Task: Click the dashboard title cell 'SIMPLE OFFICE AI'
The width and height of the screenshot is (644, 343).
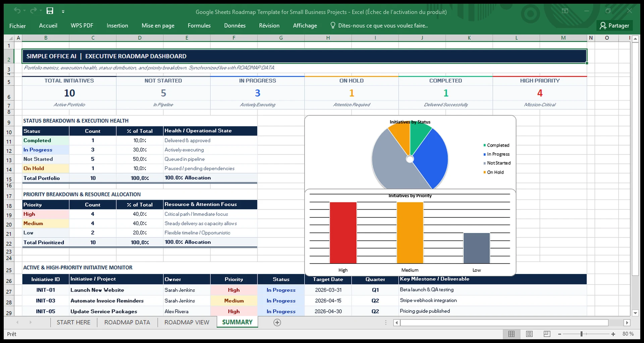Action: pyautogui.click(x=304, y=56)
